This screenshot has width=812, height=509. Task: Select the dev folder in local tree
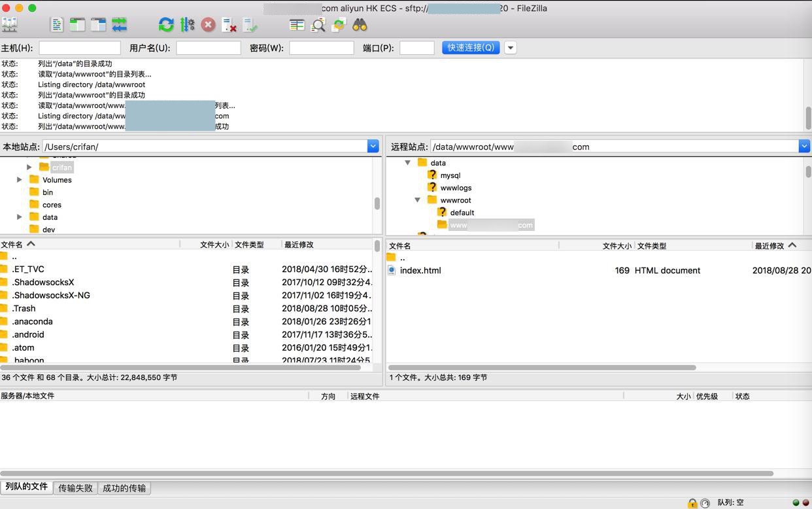(48, 230)
